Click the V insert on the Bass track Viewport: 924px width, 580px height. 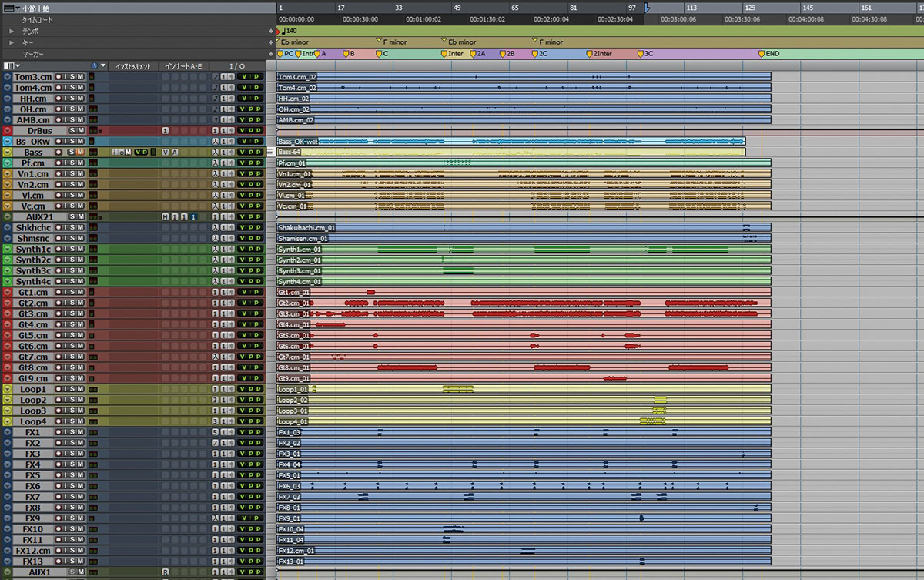[x=165, y=153]
